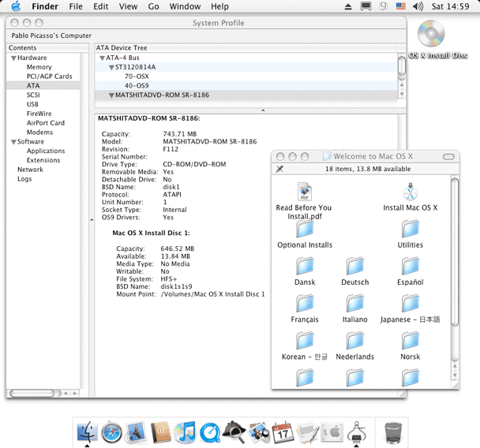Open the Edit menu
This screenshot has width=480, height=448.
pos(101,6)
